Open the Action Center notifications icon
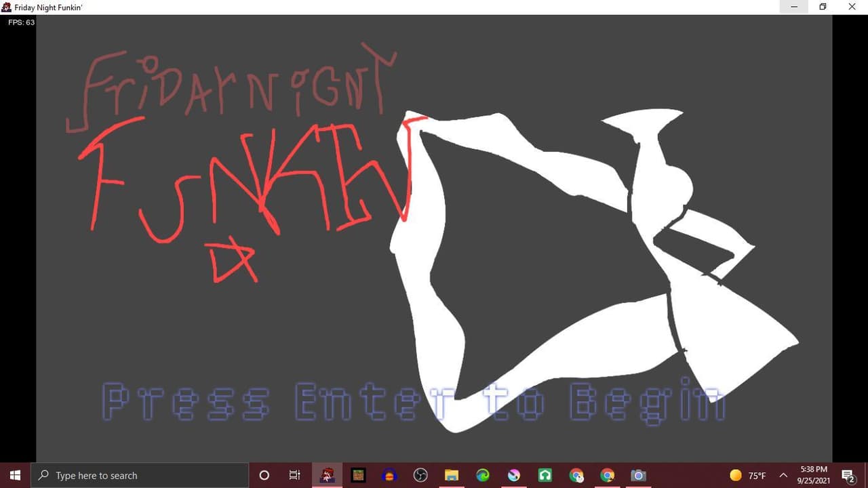This screenshot has height=488, width=868. pyautogui.click(x=848, y=475)
